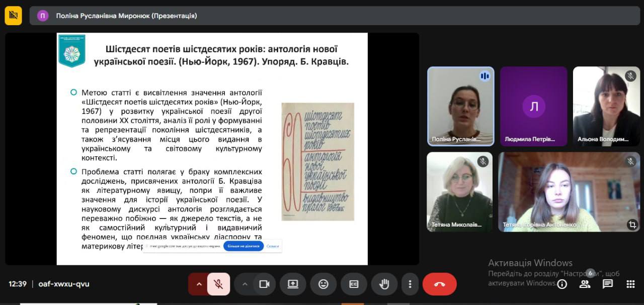
Task: Click the share screen icon
Action: click(293, 284)
